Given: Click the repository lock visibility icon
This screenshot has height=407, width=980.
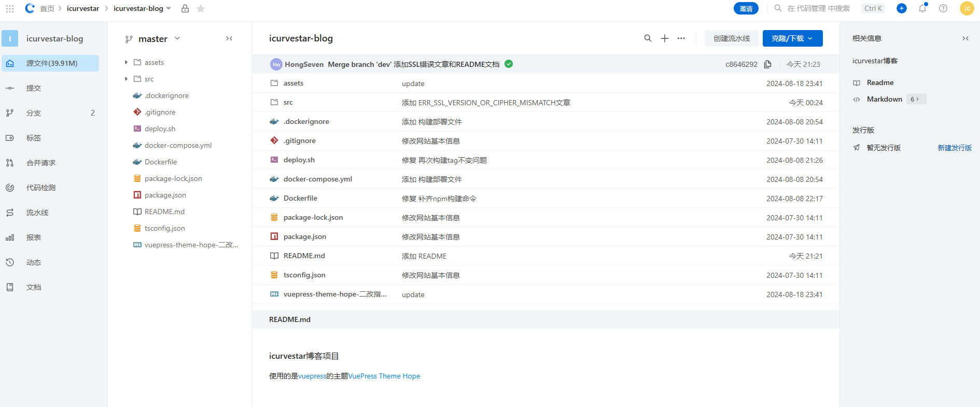Looking at the screenshot, I should click(185, 9).
